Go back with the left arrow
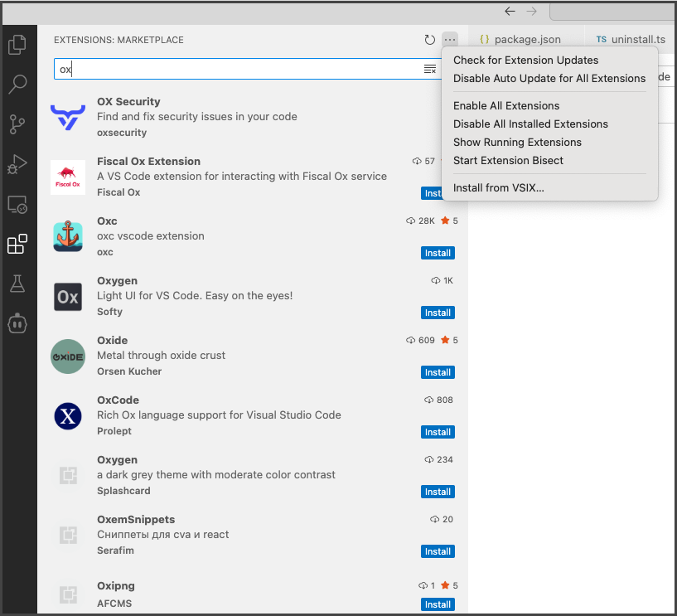 [510, 12]
